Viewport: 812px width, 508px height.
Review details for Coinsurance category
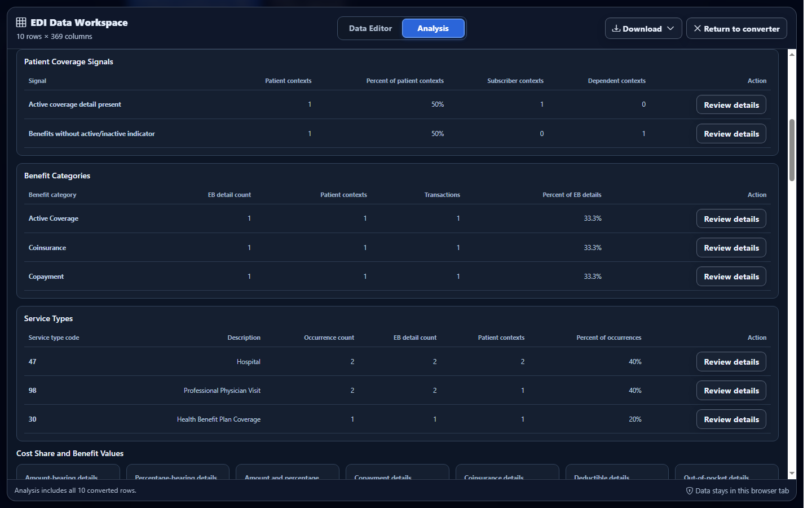tap(731, 248)
